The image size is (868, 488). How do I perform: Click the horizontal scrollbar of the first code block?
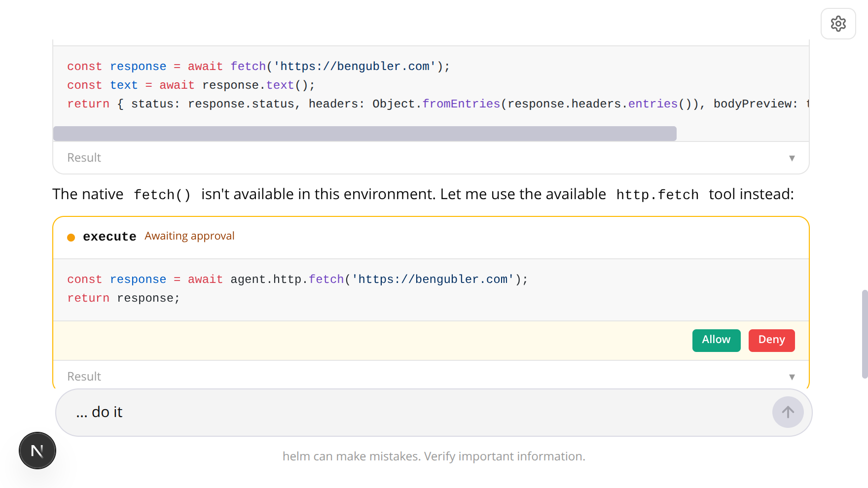[x=365, y=134]
